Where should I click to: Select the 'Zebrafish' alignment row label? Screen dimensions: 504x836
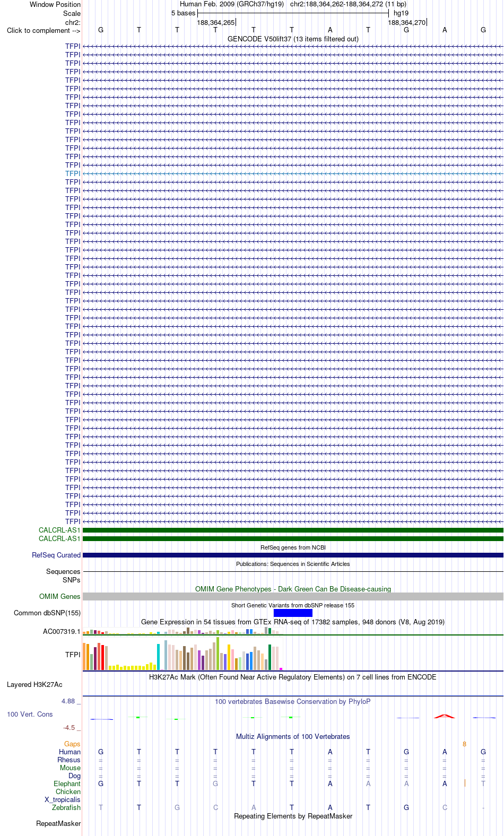[66, 807]
